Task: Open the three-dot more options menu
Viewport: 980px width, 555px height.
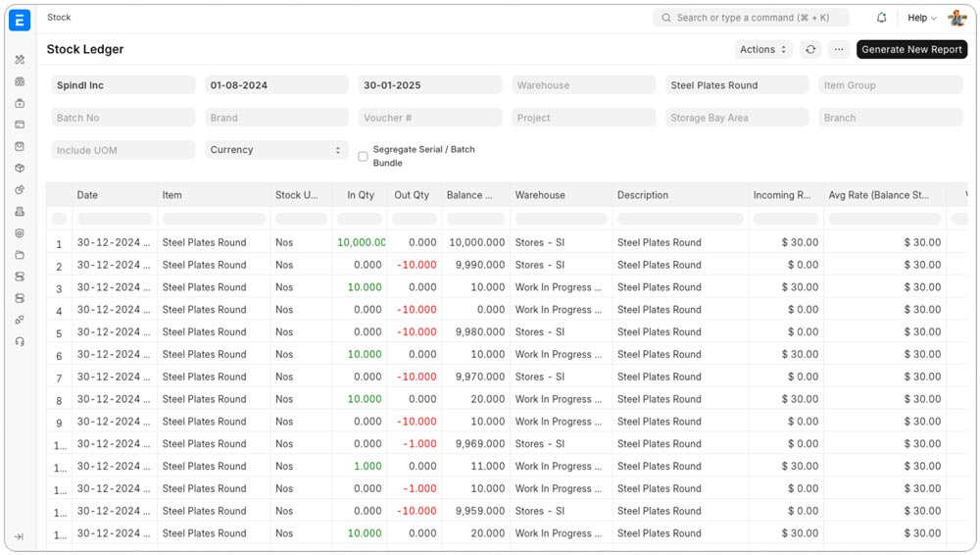Action: [x=838, y=49]
